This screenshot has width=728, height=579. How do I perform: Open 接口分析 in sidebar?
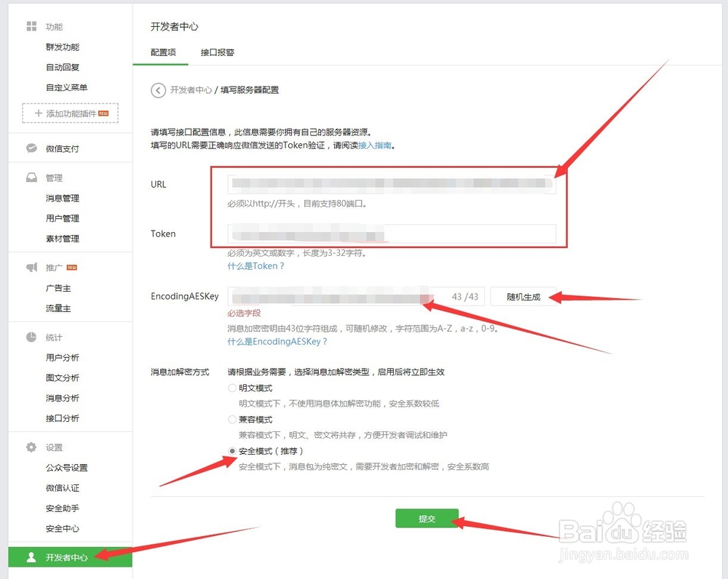point(63,418)
